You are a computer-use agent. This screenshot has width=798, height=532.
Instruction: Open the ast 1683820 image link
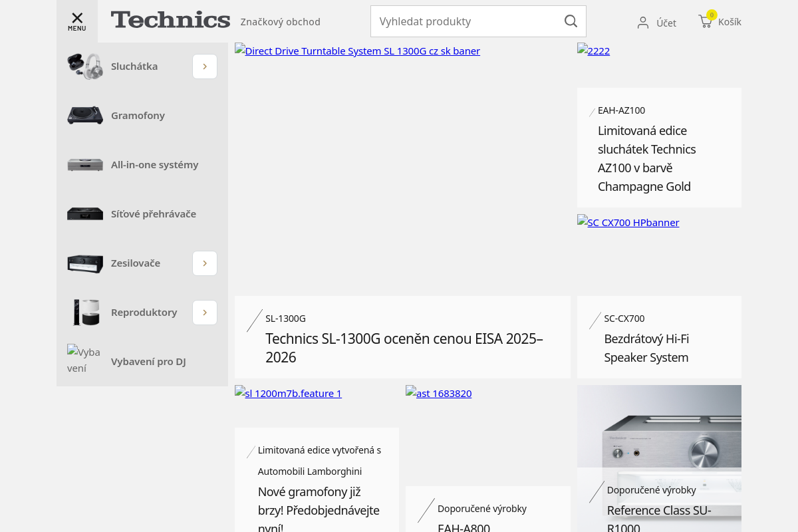coord(439,393)
